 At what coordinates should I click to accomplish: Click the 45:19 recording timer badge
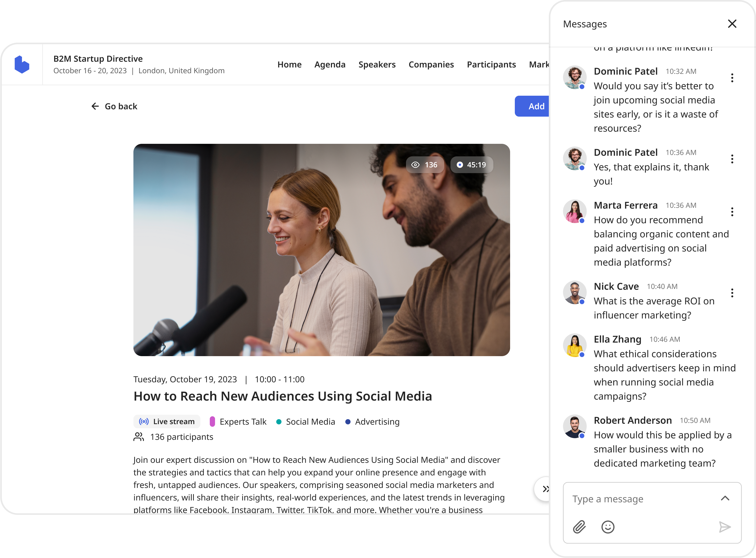click(x=471, y=165)
